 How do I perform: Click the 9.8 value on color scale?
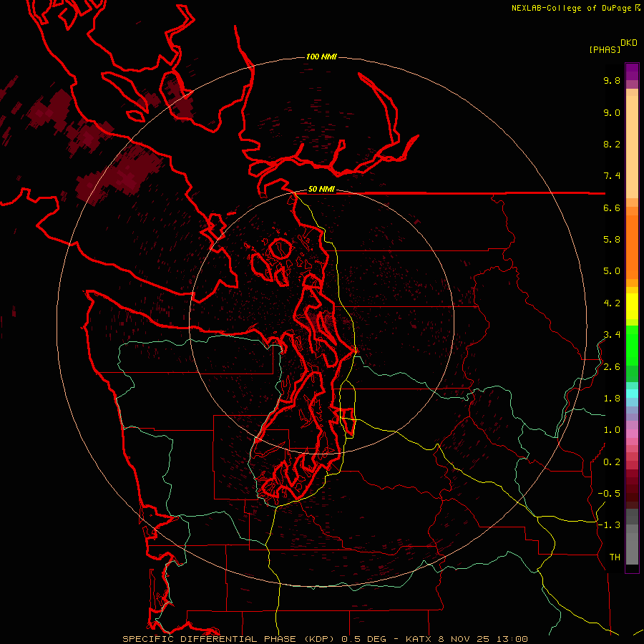pyautogui.click(x=612, y=80)
